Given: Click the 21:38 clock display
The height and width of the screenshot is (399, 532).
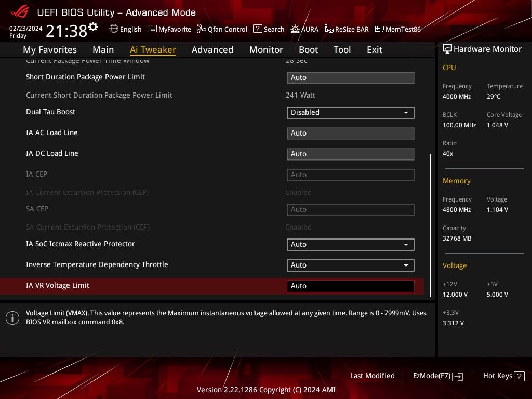Looking at the screenshot, I should 66,31.
